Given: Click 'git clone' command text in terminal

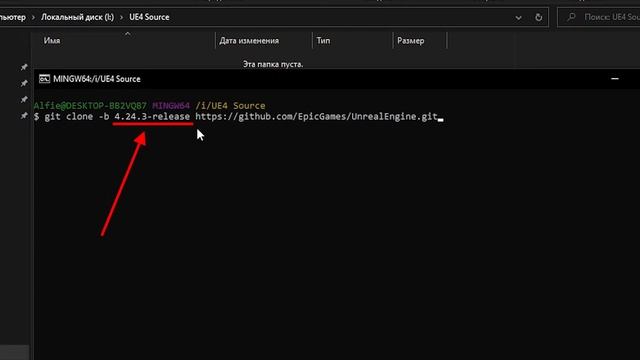Looking at the screenshot, I should (69, 117).
